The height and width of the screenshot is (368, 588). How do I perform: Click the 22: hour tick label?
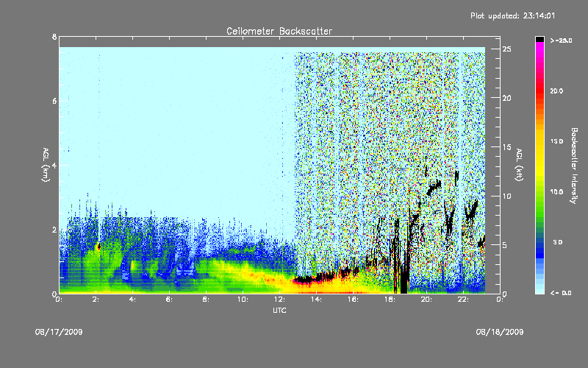tap(464, 300)
